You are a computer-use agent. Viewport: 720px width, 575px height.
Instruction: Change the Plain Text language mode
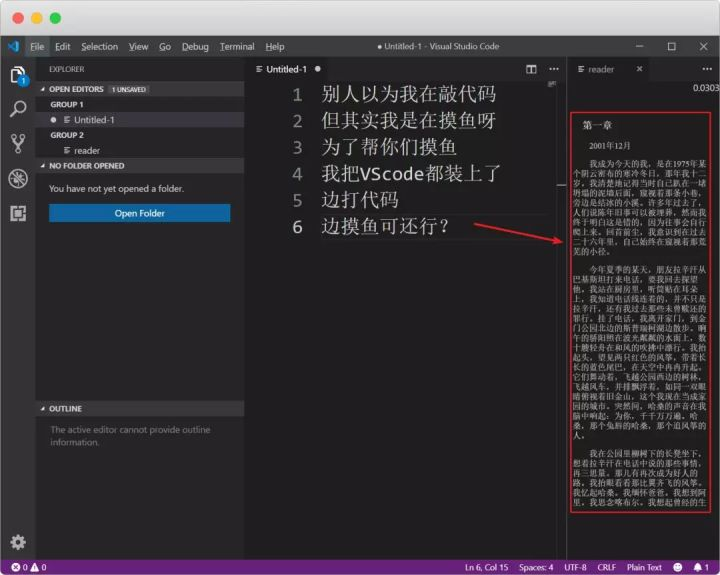(644, 568)
